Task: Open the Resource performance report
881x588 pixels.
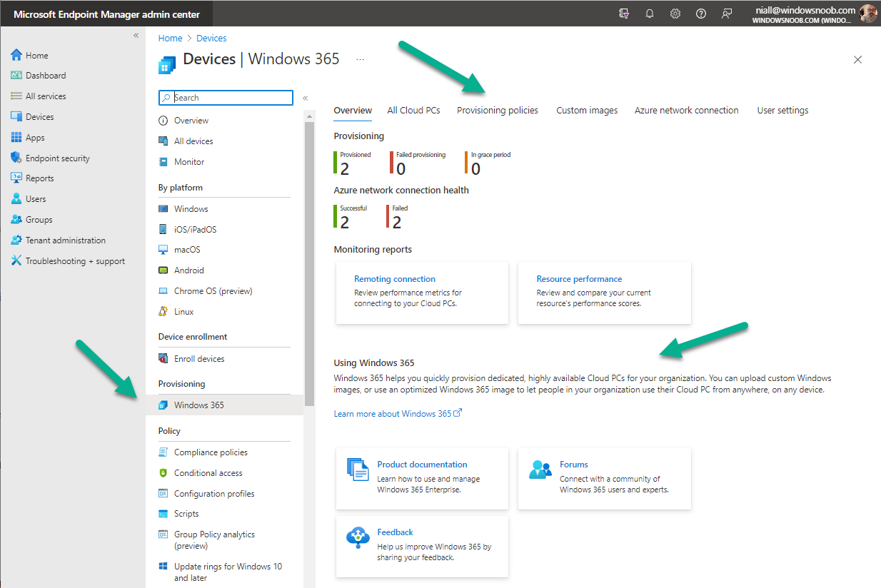Action: [x=580, y=279]
